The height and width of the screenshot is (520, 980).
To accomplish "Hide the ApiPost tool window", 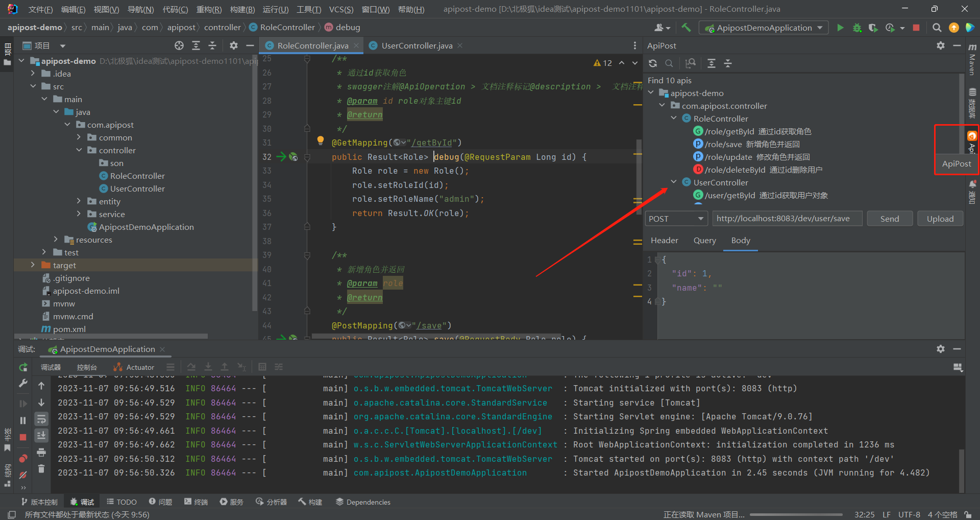I will pos(957,45).
